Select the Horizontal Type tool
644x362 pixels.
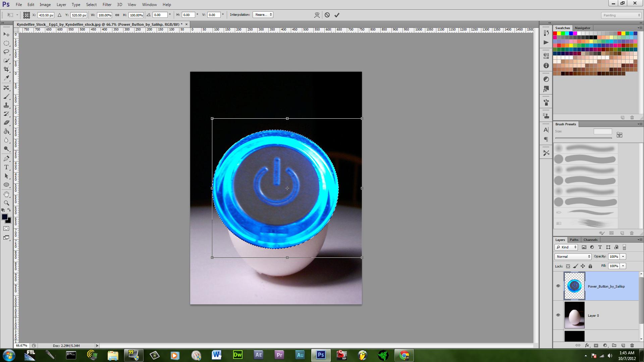[6, 167]
